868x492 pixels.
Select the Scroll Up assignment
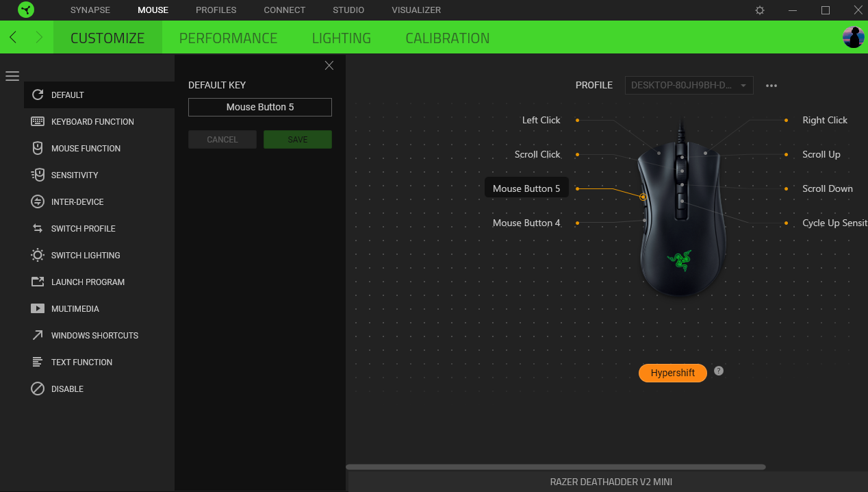point(821,154)
